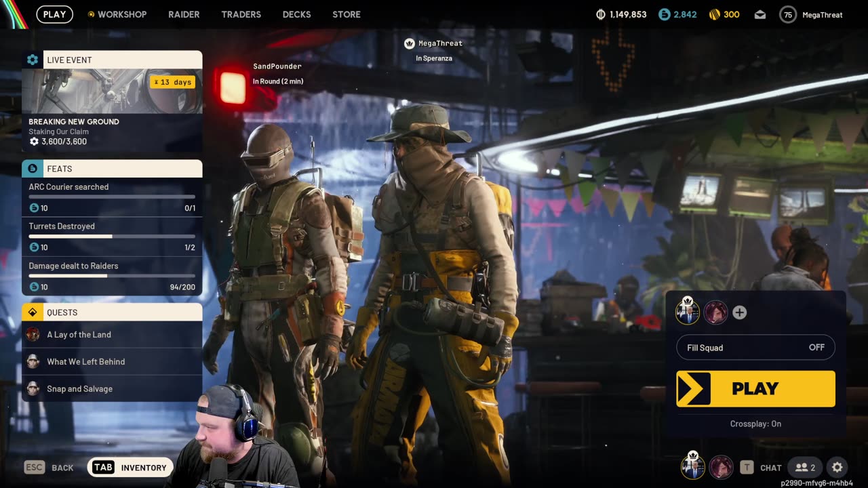
Task: Click the leader avatar in the bottom bar
Action: (x=692, y=467)
